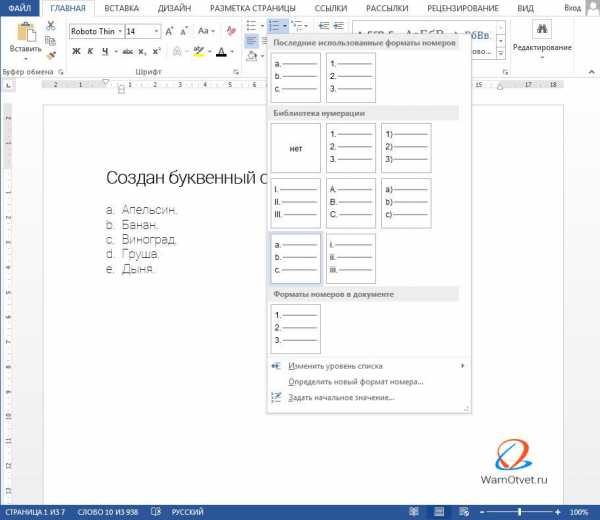Align text left icon in paragraph group

251,41
